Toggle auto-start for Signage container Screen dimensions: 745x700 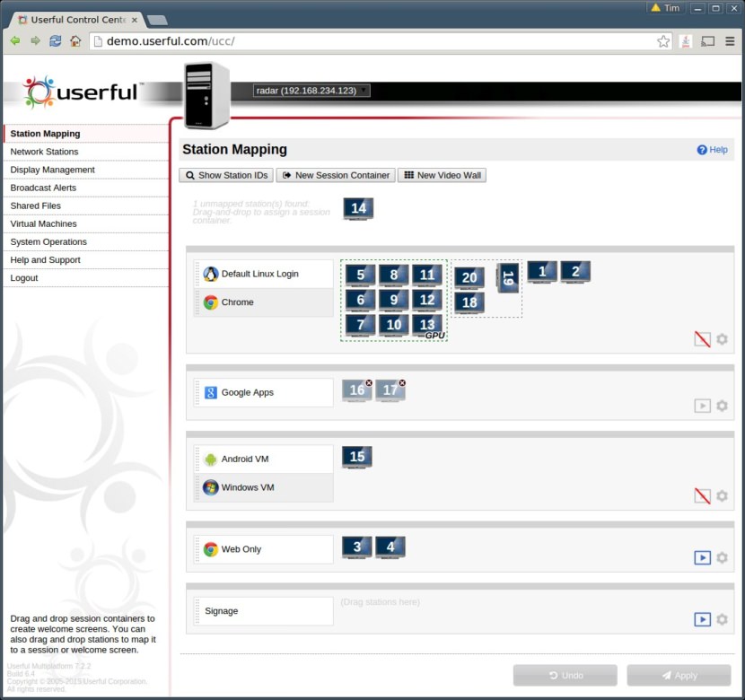click(x=702, y=619)
